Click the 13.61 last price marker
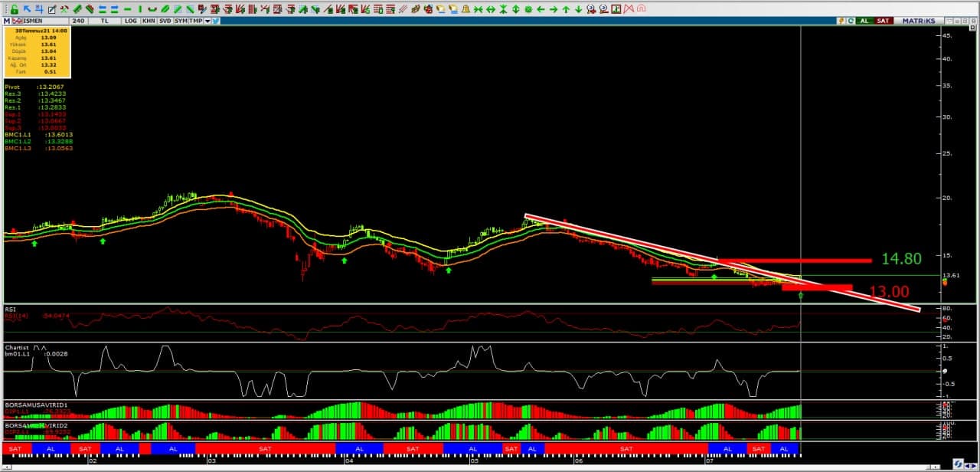The height and width of the screenshot is (472, 980). click(951, 275)
